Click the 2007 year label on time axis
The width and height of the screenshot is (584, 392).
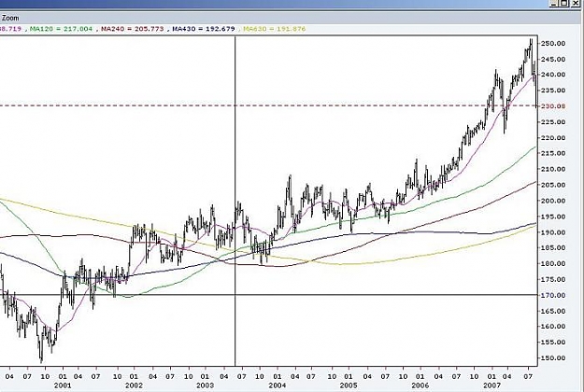(491, 385)
